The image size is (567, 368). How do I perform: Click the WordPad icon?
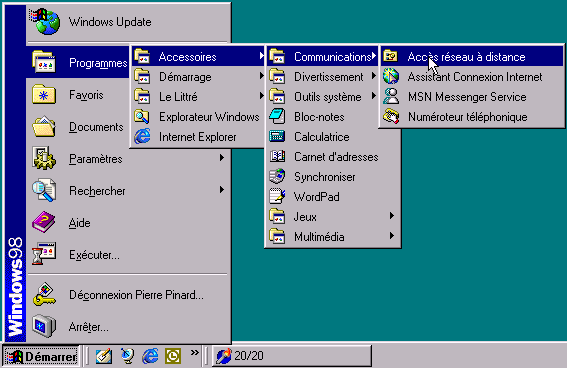click(277, 196)
